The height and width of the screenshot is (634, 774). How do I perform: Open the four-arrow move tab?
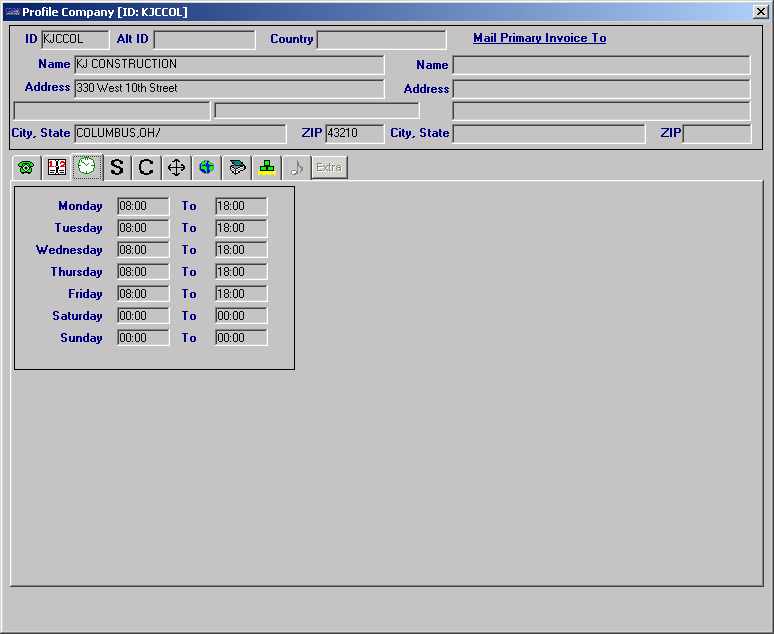(x=176, y=167)
